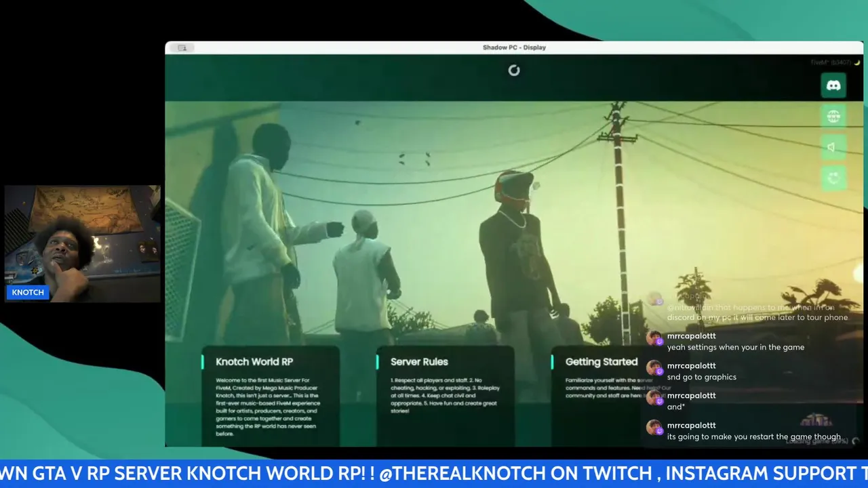Click the scrolling @THEREALKNOTCH ticker banner

tap(434, 473)
